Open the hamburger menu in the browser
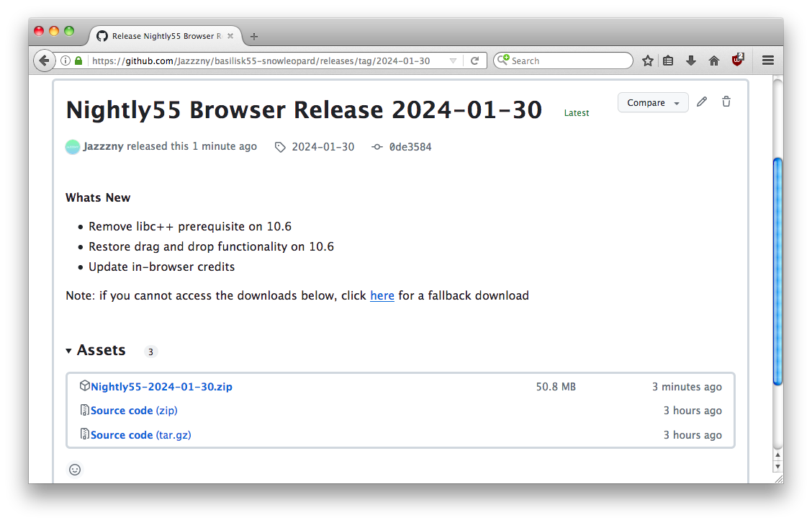The width and height of the screenshot is (812, 523). (768, 61)
